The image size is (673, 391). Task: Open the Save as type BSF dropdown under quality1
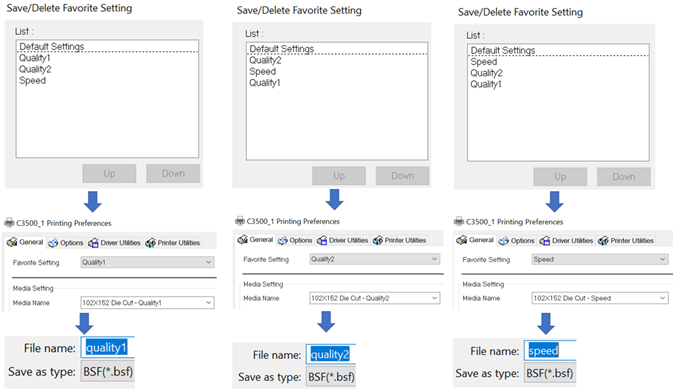pyautogui.click(x=108, y=371)
